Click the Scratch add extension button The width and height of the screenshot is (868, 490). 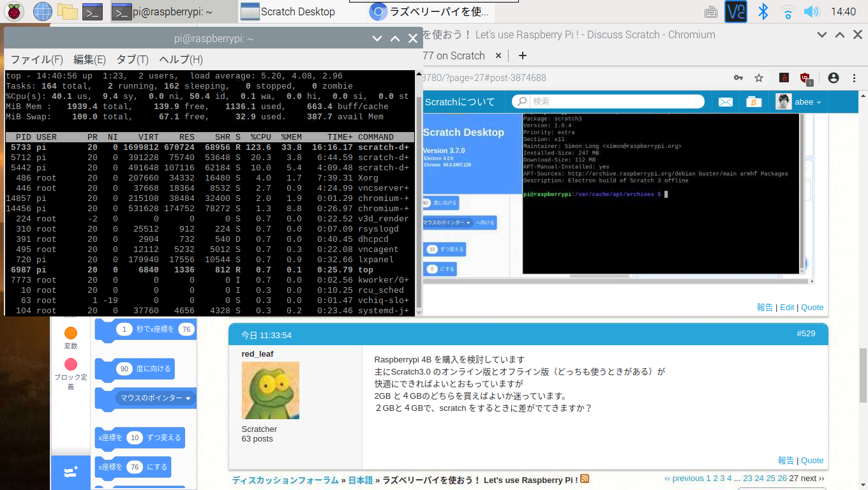point(71,472)
